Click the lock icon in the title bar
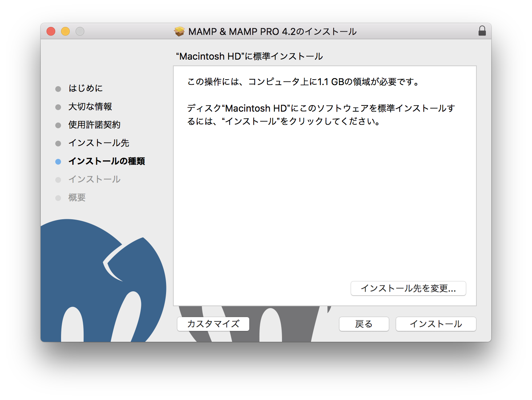 pyautogui.click(x=482, y=31)
